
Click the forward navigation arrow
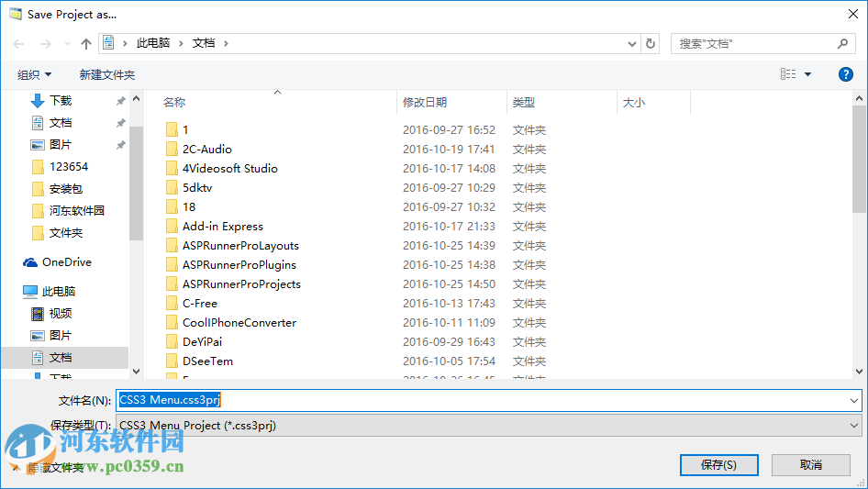click(45, 44)
